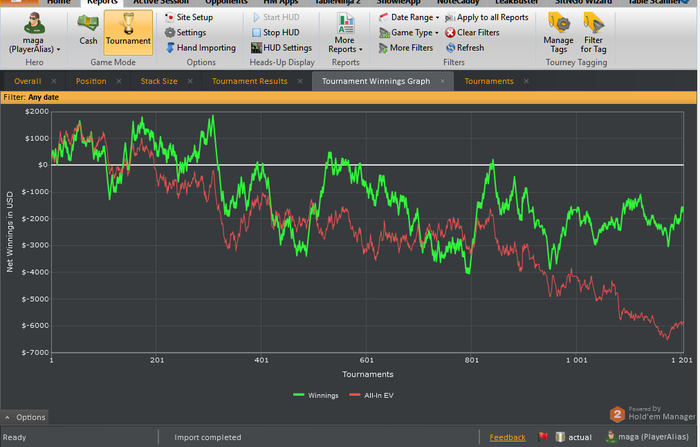700x447 pixels.
Task: Open the Home ribbon tab
Action: [58, 2]
